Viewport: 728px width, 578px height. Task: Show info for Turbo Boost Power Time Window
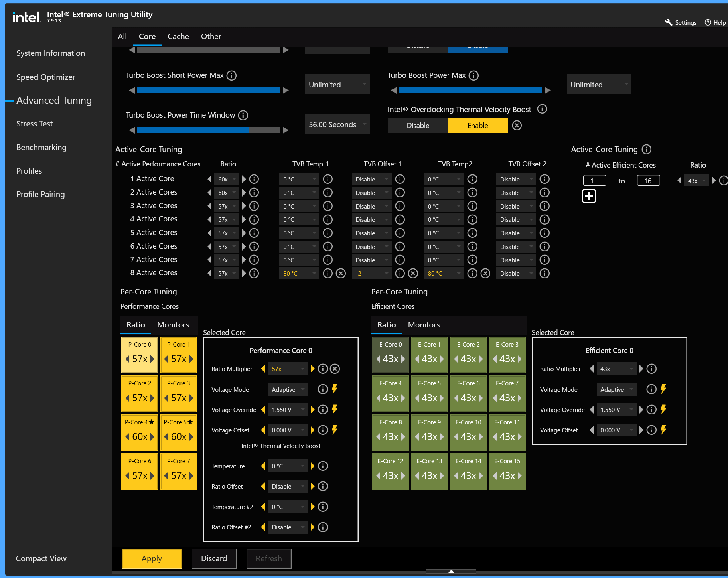tap(243, 115)
